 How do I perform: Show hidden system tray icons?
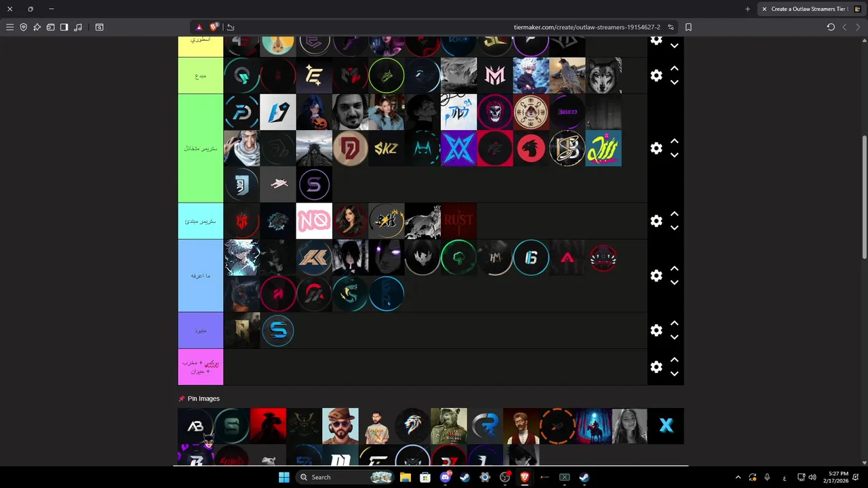pos(738,477)
